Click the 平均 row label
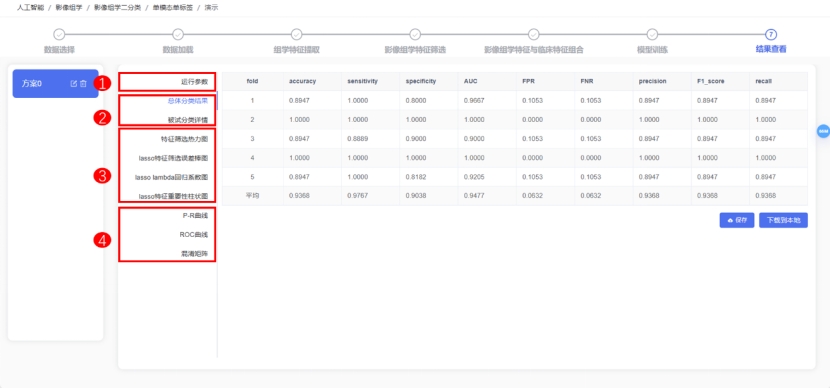The width and height of the screenshot is (830, 388). pos(252,196)
